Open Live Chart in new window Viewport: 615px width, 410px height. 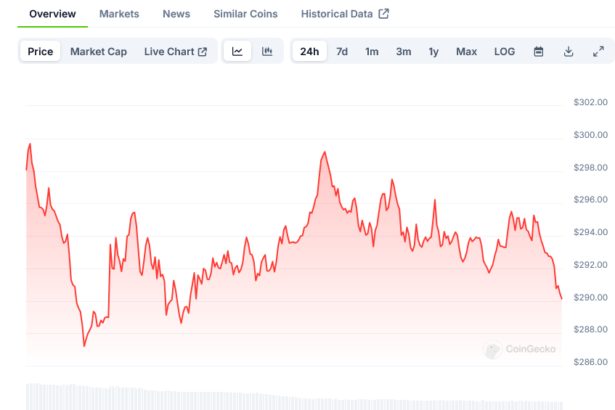click(175, 52)
